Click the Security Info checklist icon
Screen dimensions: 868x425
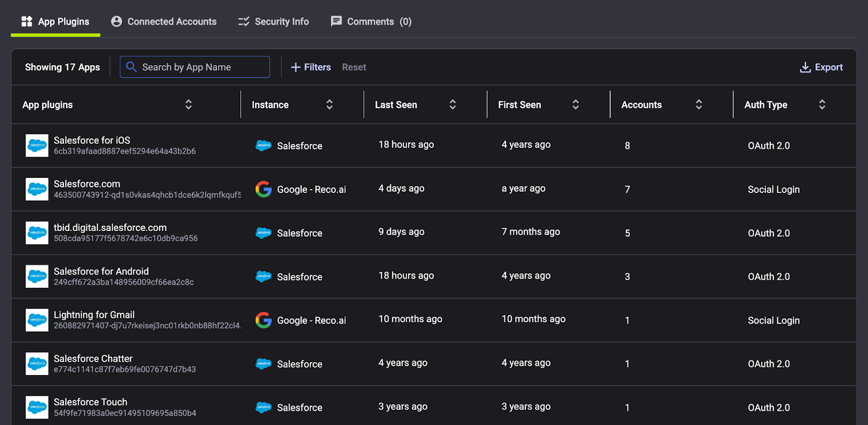coord(244,21)
